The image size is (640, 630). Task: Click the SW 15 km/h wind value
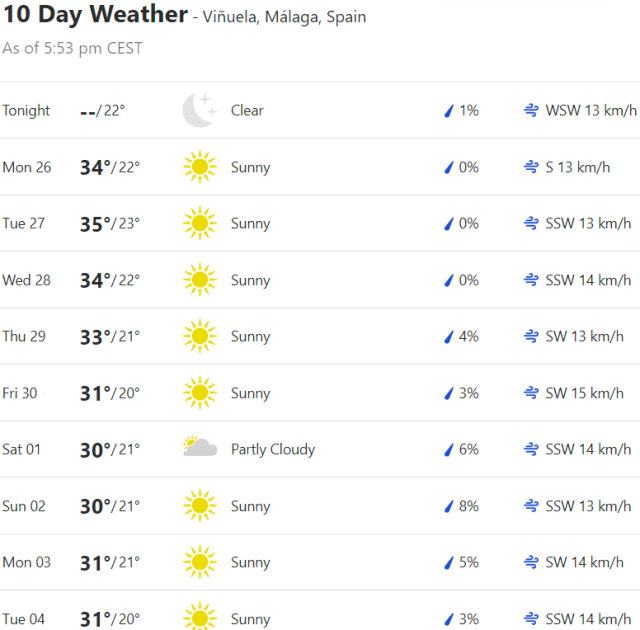coord(584,393)
